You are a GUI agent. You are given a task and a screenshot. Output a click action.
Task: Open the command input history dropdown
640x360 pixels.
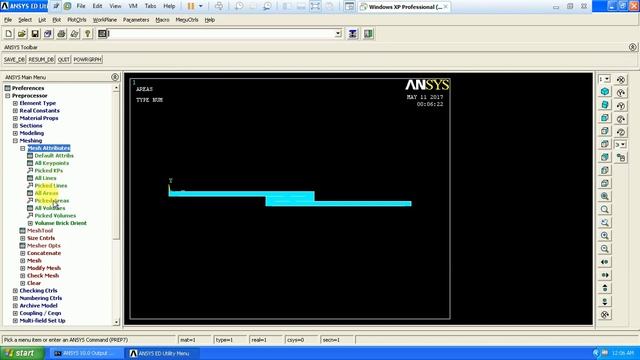[x=338, y=34]
